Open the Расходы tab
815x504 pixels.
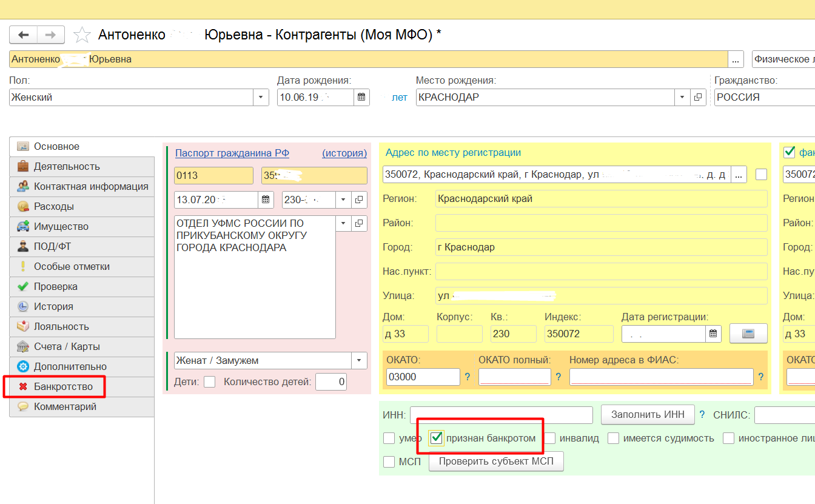[x=82, y=207]
